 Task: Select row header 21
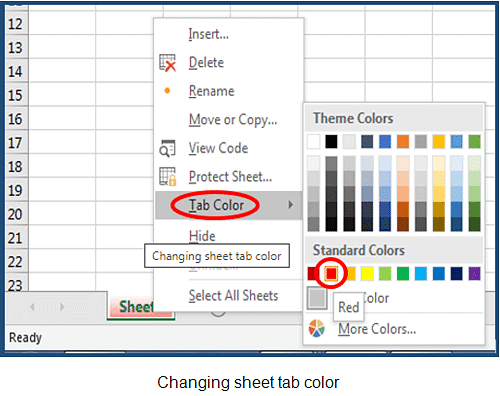coord(17,238)
